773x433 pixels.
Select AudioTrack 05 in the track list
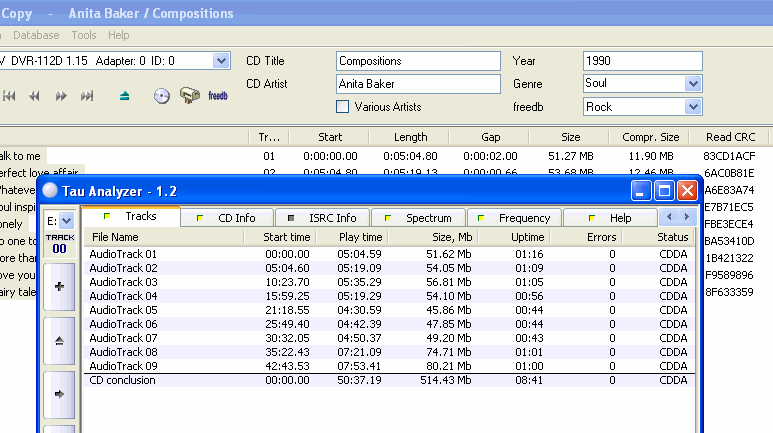(x=124, y=310)
